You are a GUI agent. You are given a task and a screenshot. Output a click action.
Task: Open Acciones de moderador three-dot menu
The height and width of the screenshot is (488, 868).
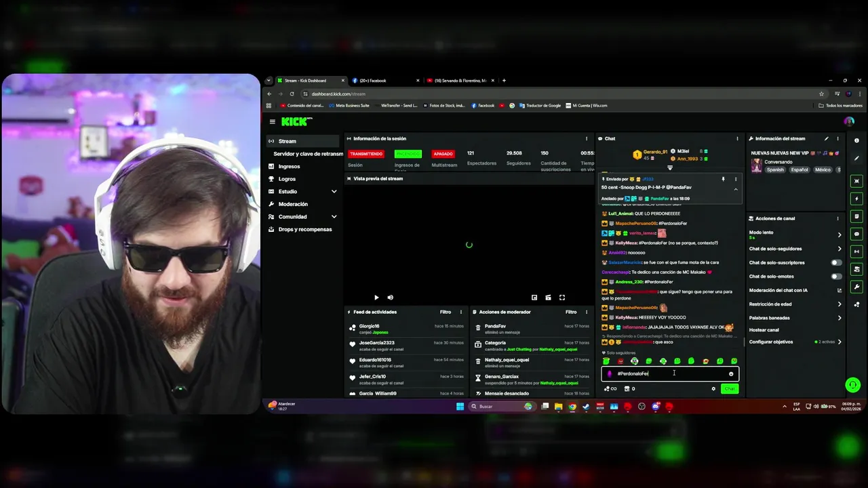587,312
